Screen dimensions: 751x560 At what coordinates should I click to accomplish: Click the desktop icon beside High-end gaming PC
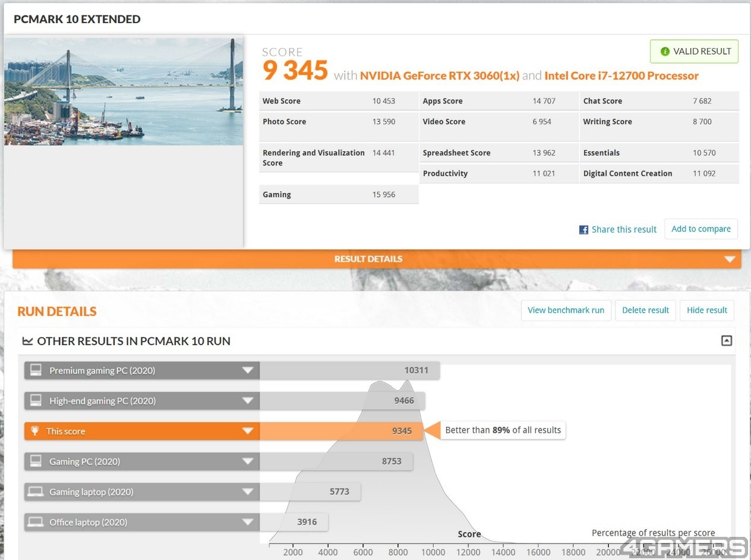pyautogui.click(x=36, y=401)
